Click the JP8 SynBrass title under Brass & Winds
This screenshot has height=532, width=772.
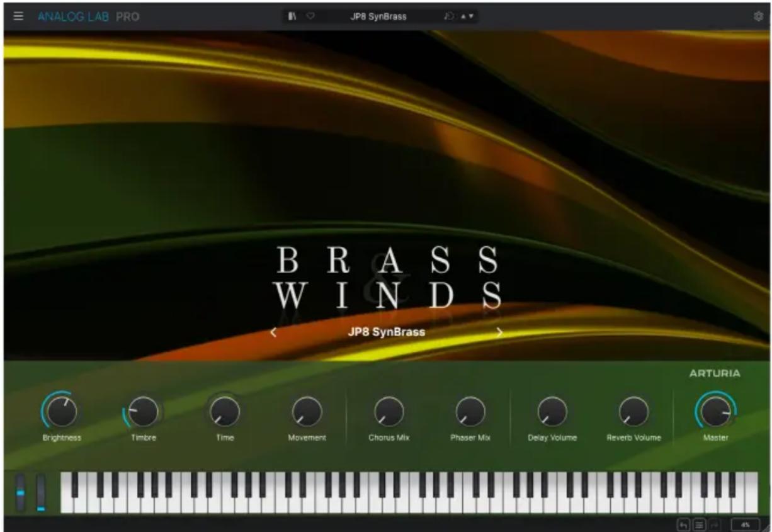(386, 332)
